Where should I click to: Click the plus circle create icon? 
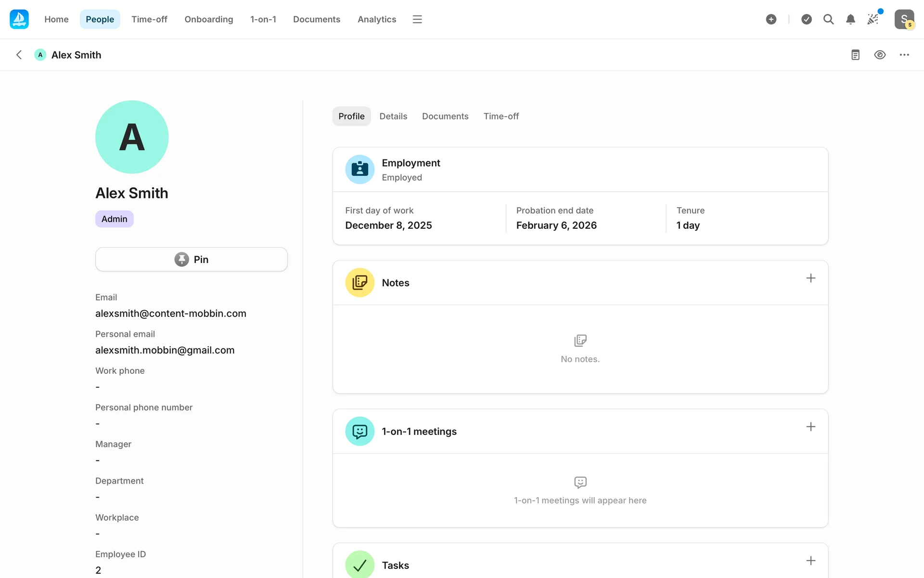click(771, 19)
